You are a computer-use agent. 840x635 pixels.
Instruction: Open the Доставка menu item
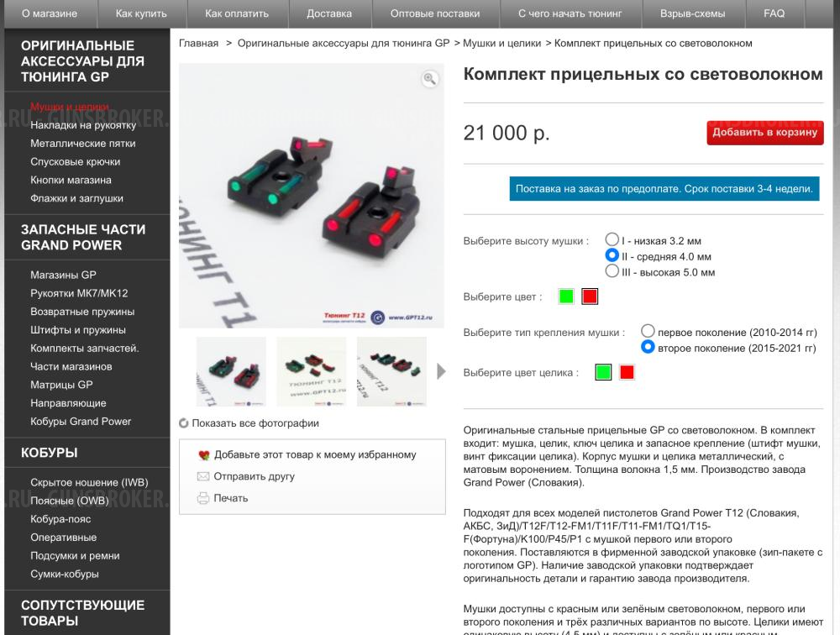point(329,14)
